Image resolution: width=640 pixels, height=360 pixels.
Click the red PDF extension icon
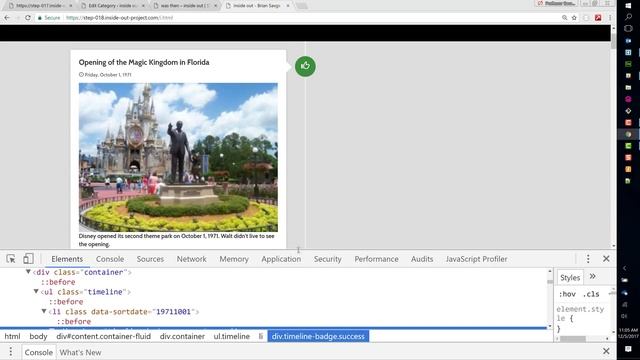pyautogui.click(x=598, y=18)
